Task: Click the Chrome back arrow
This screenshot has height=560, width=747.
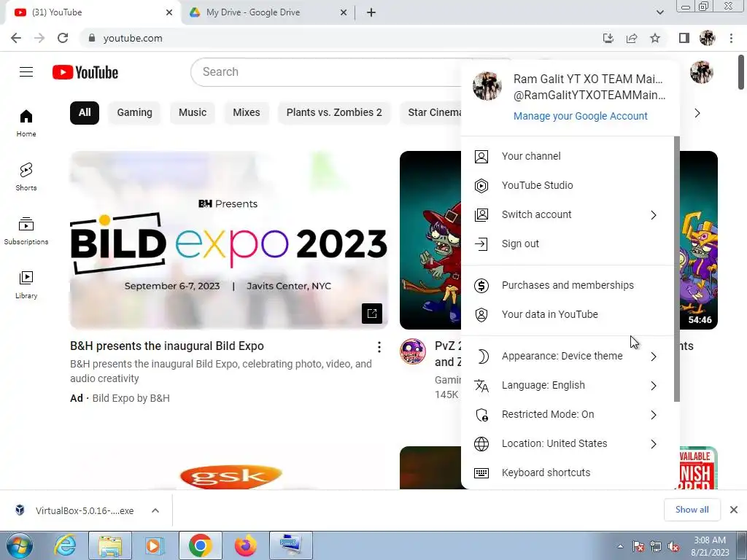Action: click(16, 38)
